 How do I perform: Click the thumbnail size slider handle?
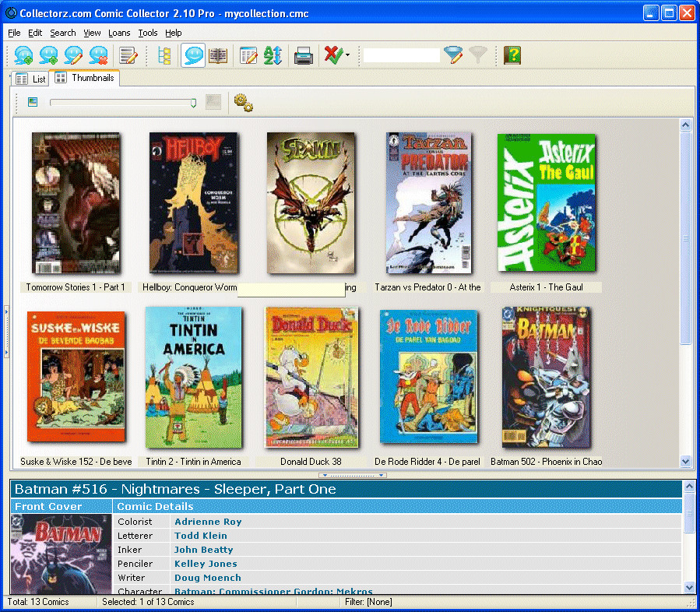click(x=193, y=103)
